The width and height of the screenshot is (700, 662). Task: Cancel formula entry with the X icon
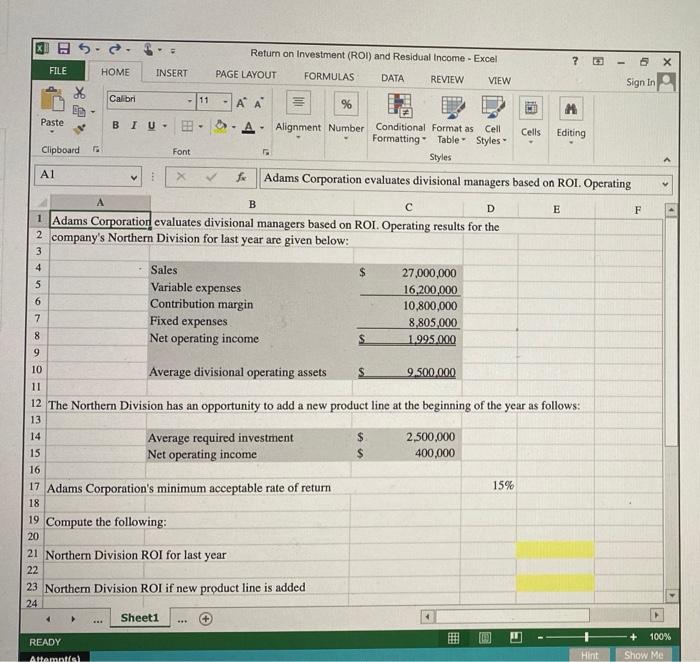pyautogui.click(x=180, y=176)
